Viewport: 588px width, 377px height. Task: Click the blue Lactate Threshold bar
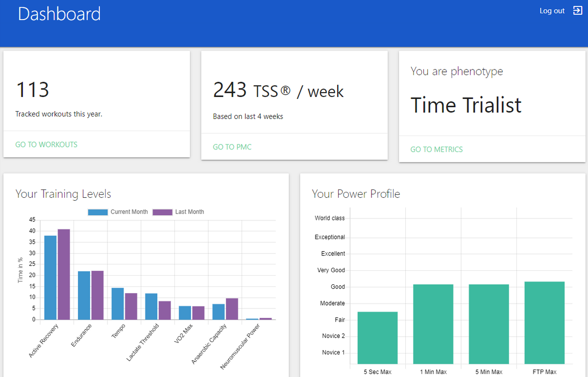151,306
